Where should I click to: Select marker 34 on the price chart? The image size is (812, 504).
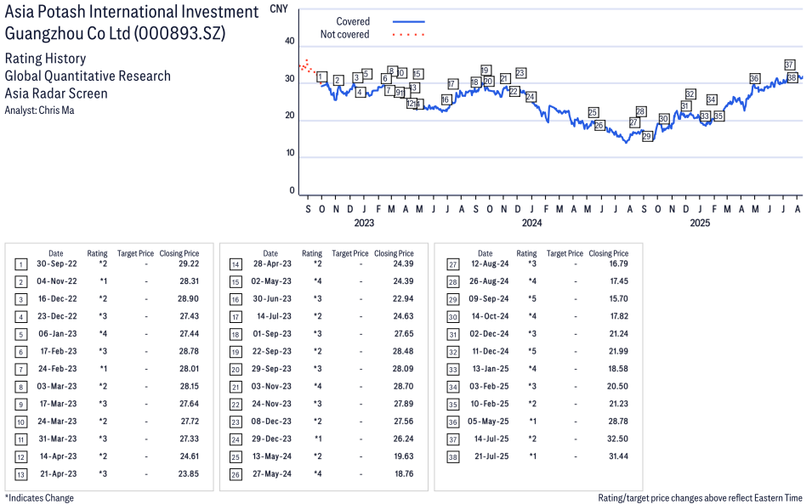712,99
